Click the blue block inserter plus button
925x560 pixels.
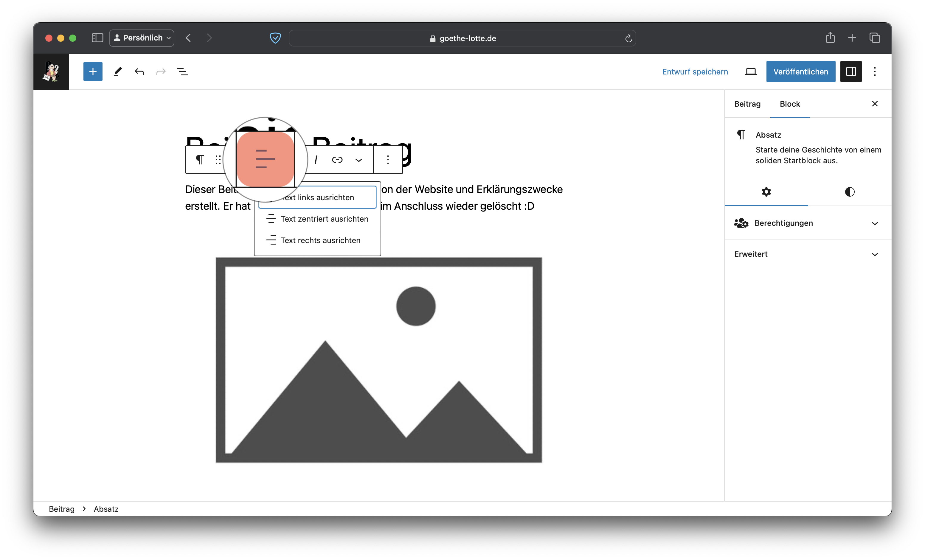(x=93, y=71)
